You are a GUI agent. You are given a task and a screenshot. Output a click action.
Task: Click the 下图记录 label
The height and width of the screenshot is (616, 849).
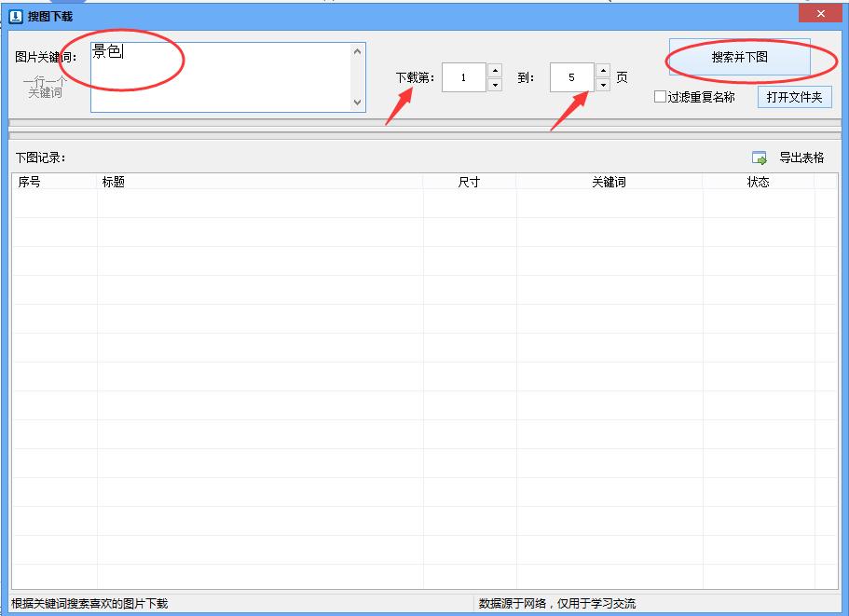pos(41,158)
